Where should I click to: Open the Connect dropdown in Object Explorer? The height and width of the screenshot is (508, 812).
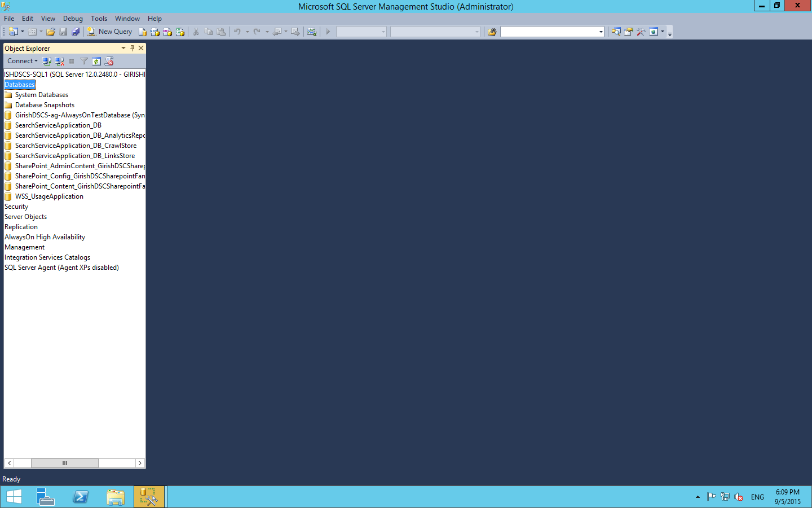[x=23, y=61]
